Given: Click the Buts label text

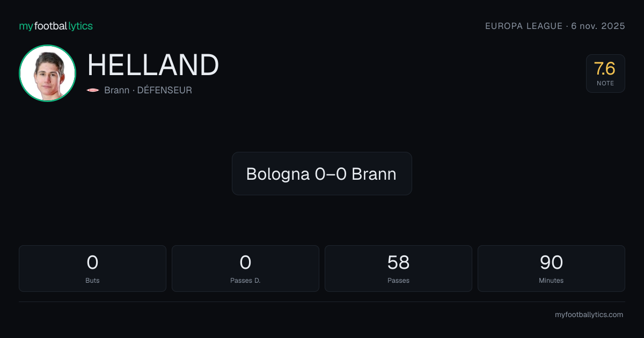Looking at the screenshot, I should tap(92, 281).
